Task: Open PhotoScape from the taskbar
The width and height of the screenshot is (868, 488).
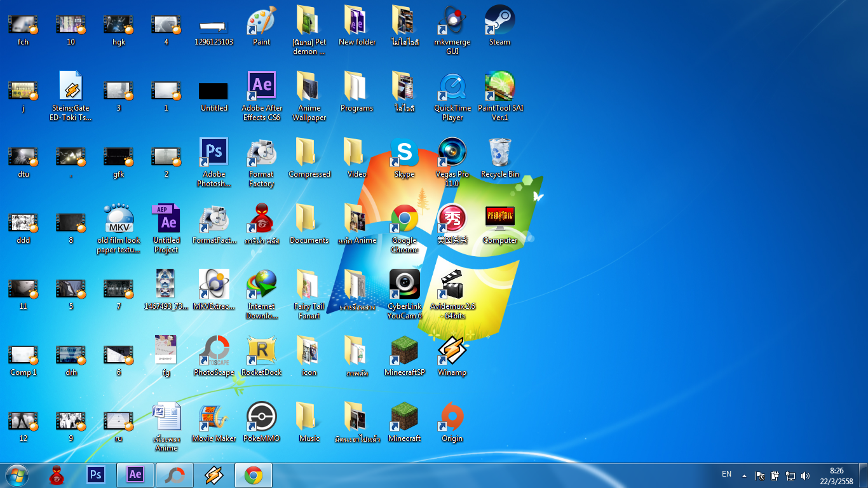Action: pyautogui.click(x=175, y=475)
